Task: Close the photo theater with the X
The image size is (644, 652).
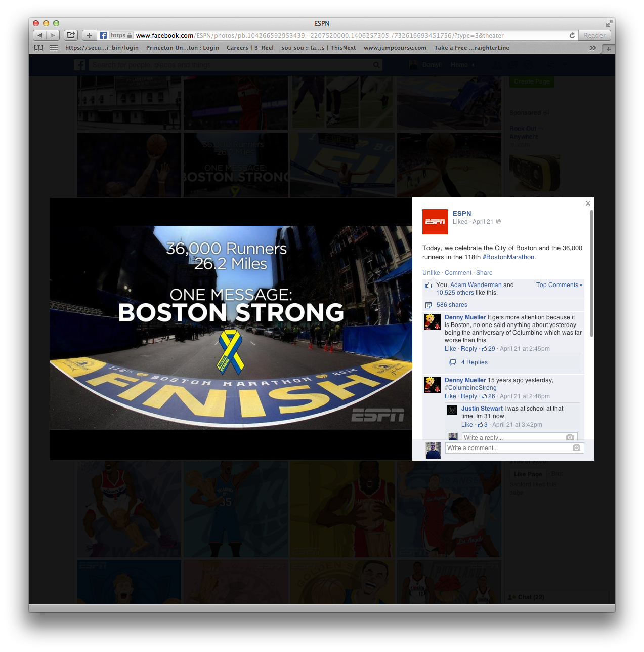Action: pos(588,203)
